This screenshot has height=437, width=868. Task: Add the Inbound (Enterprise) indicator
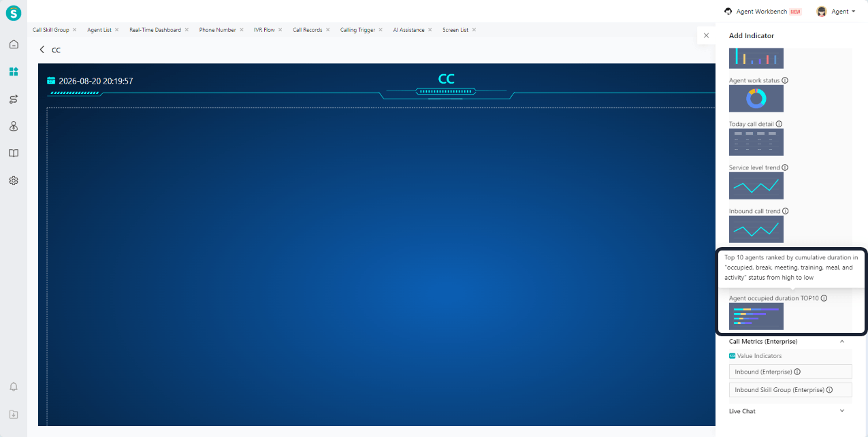(790, 372)
